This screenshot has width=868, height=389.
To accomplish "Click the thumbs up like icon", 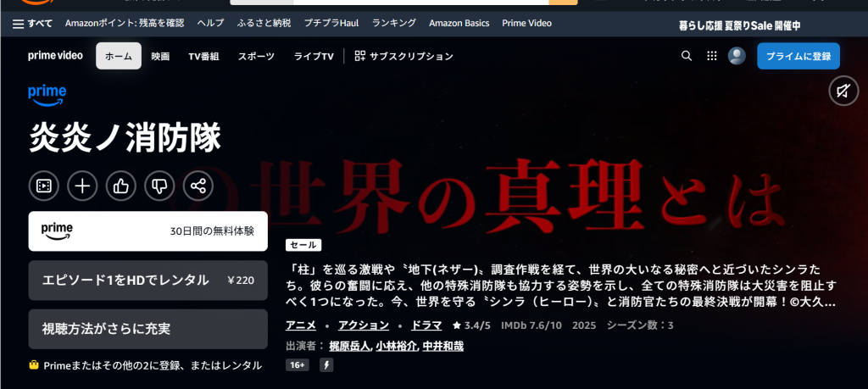I will click(x=120, y=186).
